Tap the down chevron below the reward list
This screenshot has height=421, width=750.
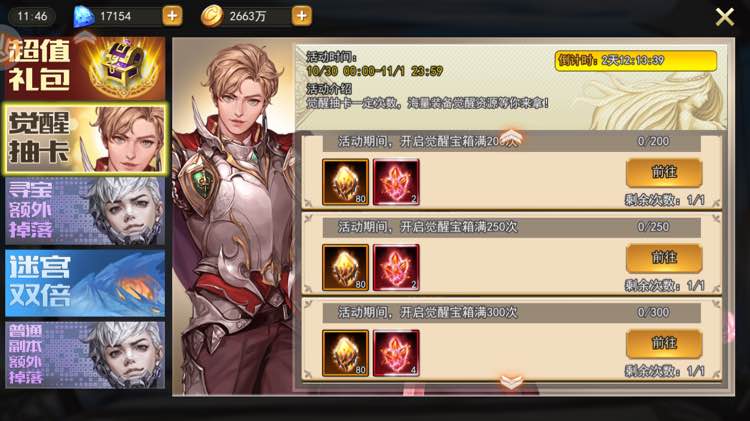click(x=511, y=382)
